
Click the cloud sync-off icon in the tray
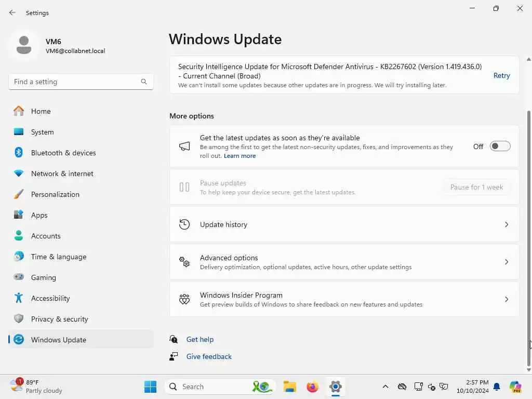pyautogui.click(x=402, y=387)
